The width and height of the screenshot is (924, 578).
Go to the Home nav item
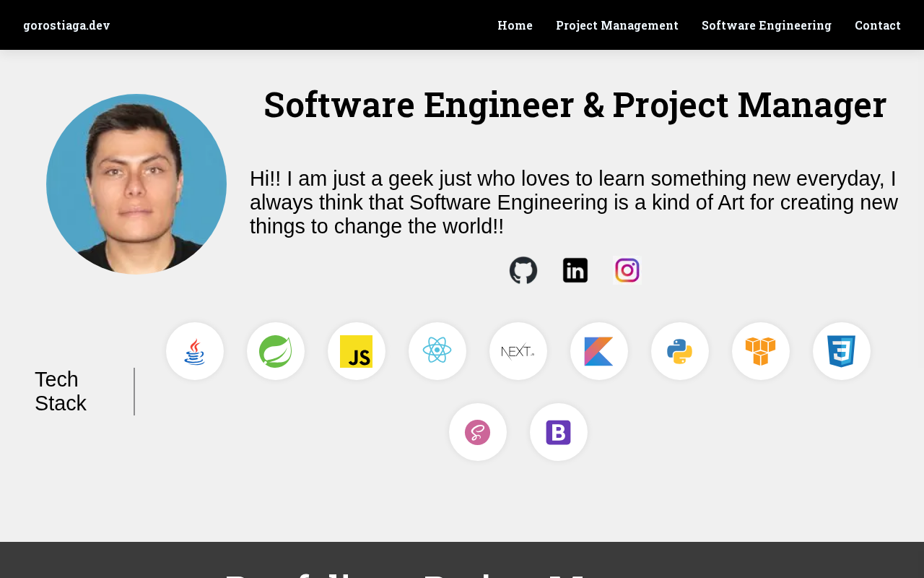point(515,25)
